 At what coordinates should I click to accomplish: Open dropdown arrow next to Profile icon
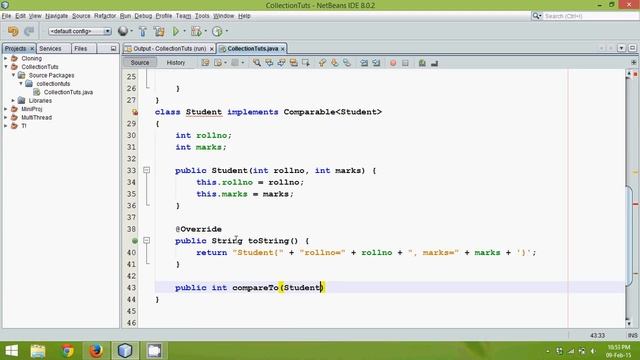[x=227, y=31]
